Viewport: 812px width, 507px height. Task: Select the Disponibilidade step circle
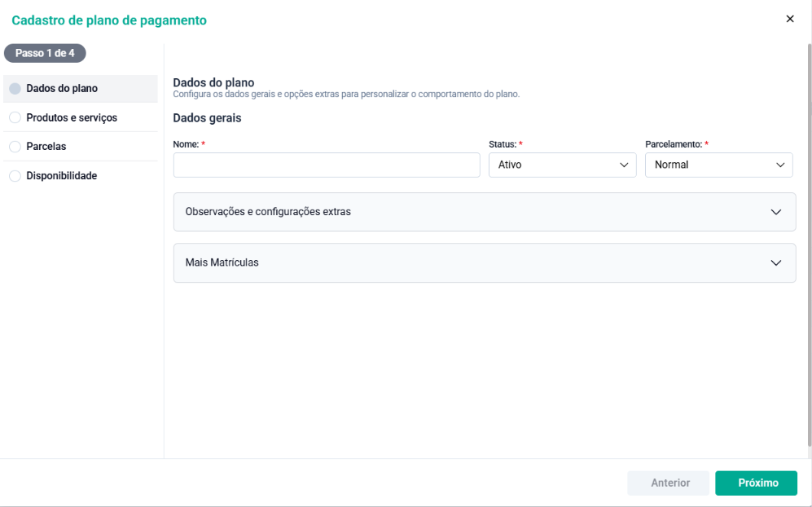15,176
